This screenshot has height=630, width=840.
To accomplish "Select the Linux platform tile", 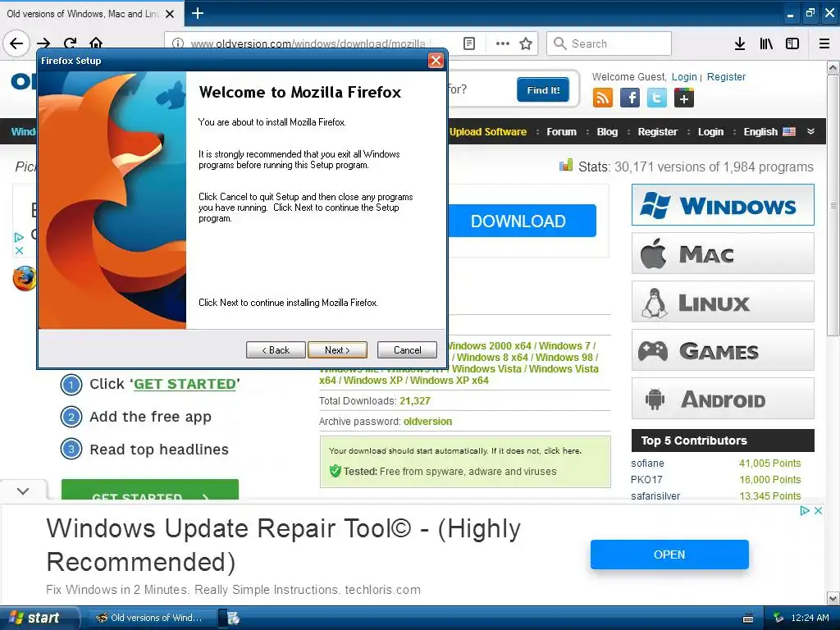I will (x=723, y=302).
